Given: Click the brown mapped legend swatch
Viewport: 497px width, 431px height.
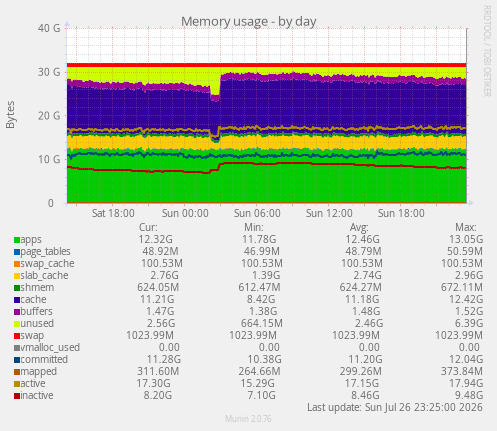Looking at the screenshot, I should pos(17,372).
